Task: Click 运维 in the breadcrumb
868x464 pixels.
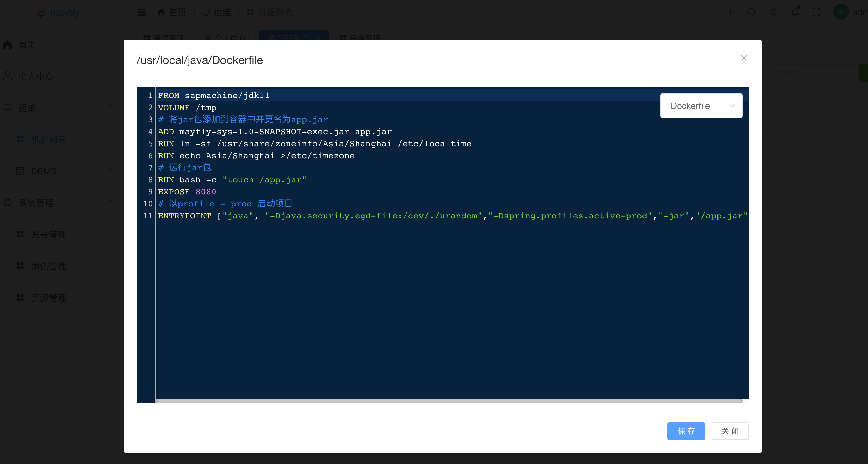Action: point(222,12)
